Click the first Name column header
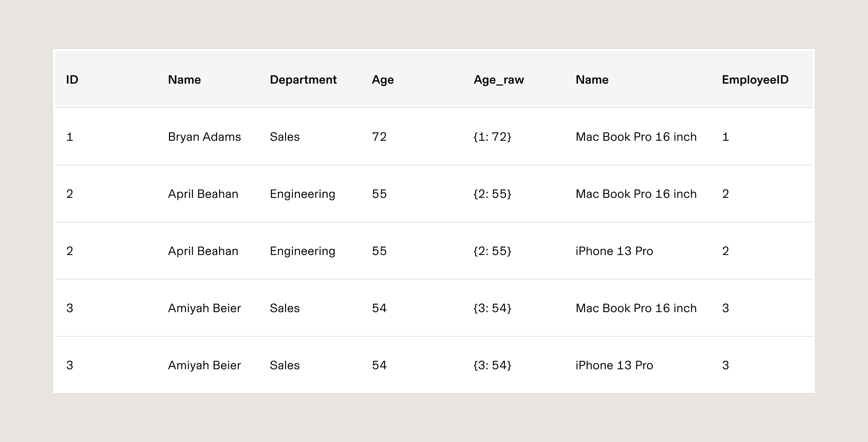The width and height of the screenshot is (868, 442). click(x=184, y=80)
